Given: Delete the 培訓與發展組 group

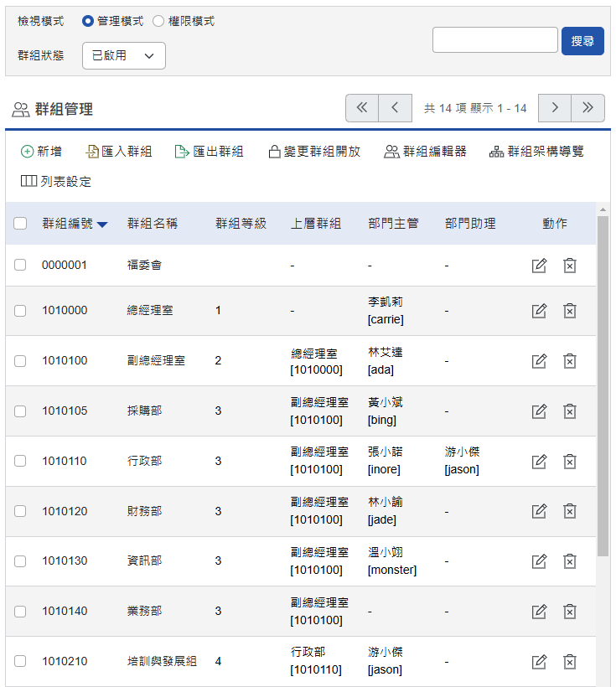Looking at the screenshot, I should [x=570, y=662].
